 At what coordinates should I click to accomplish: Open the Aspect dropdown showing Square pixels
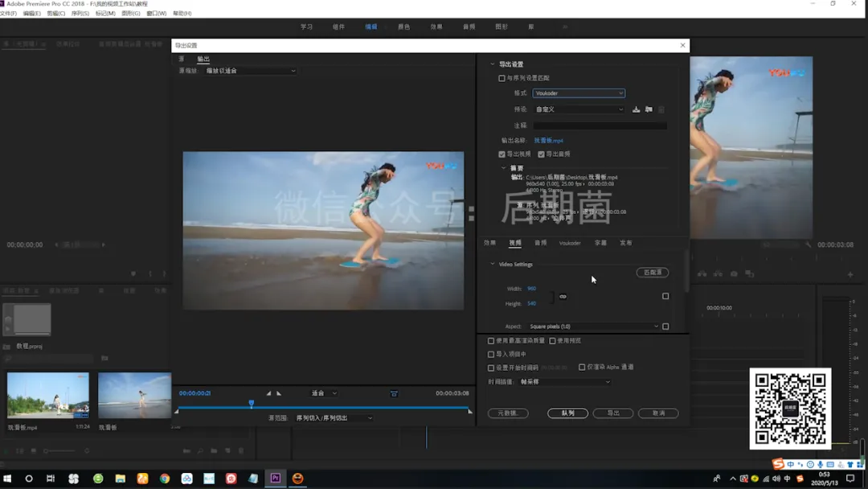[x=593, y=327]
